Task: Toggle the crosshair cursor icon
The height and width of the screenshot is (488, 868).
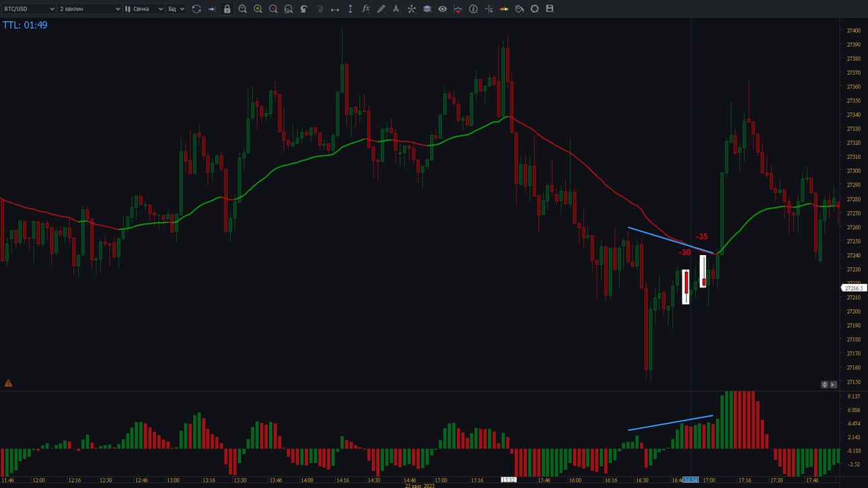Action: (x=489, y=9)
